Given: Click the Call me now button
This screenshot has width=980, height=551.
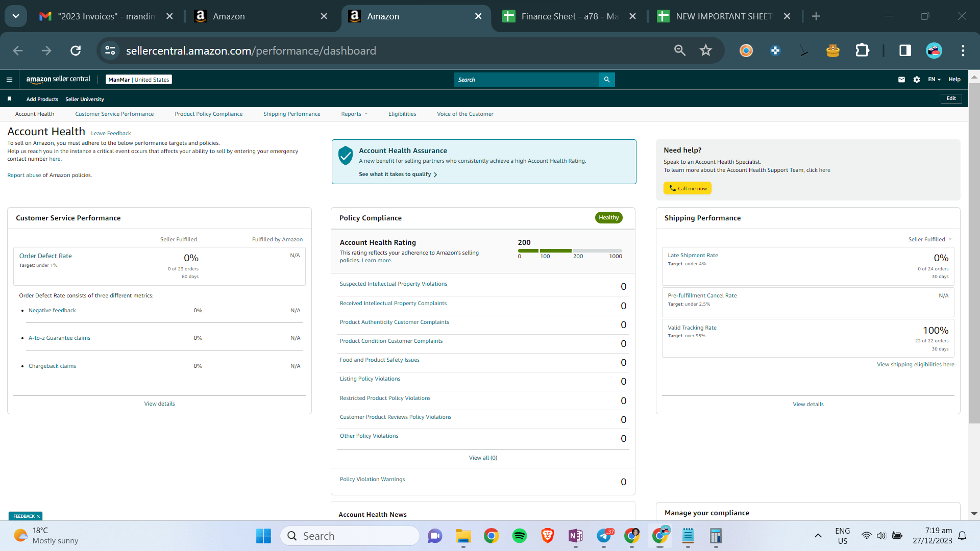Looking at the screenshot, I should [x=688, y=188].
